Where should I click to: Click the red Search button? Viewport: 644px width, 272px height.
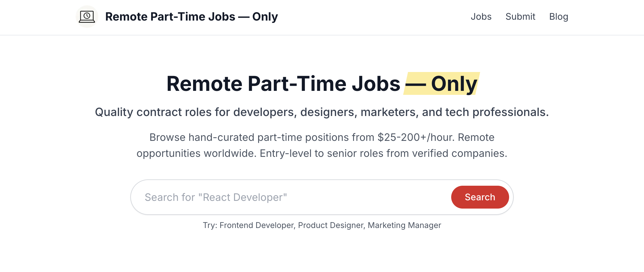[x=480, y=197]
